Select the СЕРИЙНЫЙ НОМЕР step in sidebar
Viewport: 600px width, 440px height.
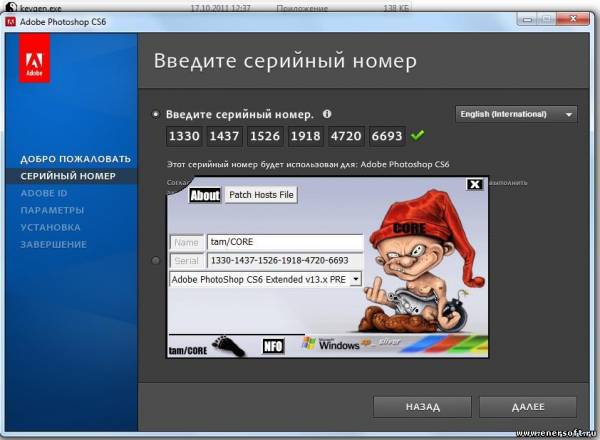pos(68,176)
